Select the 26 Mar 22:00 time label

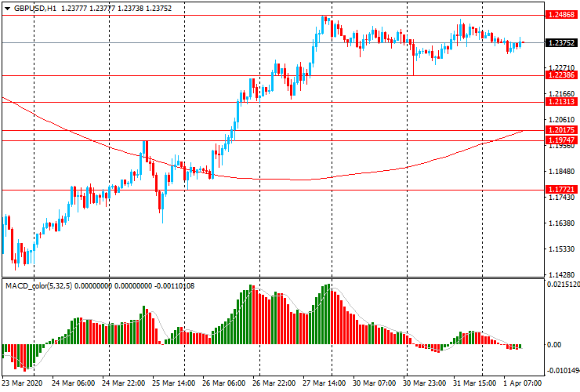(x=274, y=384)
